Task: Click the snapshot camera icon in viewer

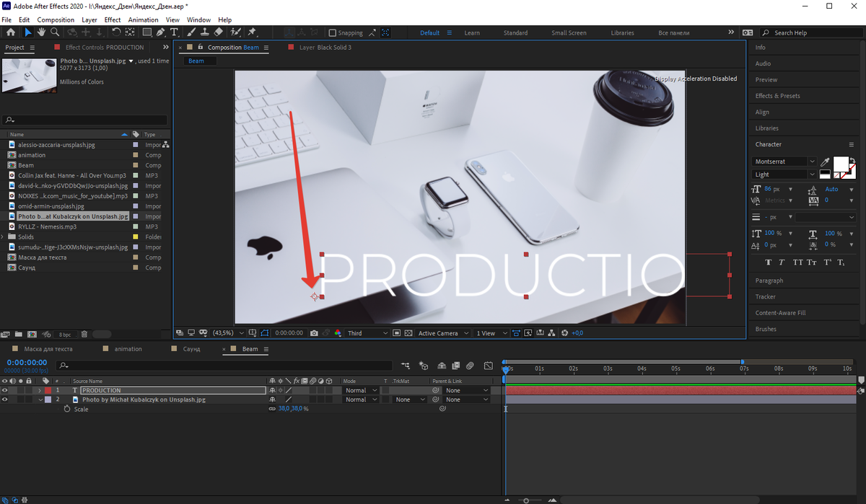Action: pos(314,333)
